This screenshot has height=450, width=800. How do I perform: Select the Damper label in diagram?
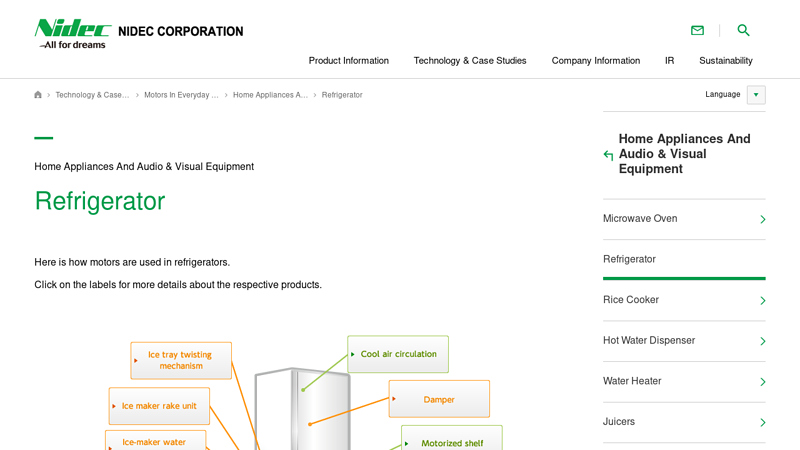coord(439,399)
